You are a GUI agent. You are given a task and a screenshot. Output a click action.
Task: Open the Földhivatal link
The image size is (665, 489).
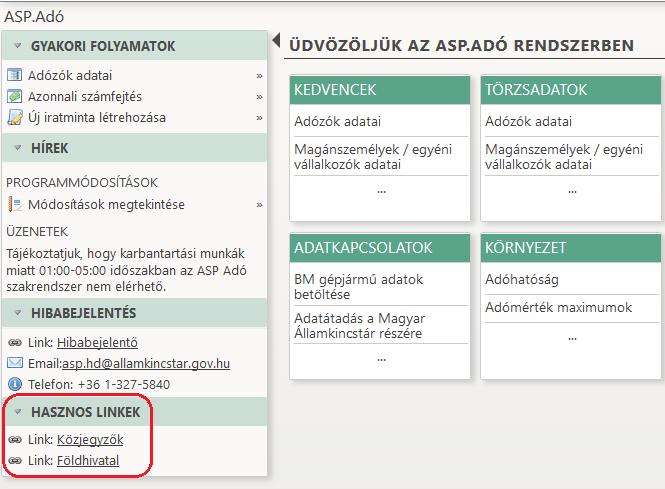(88, 461)
